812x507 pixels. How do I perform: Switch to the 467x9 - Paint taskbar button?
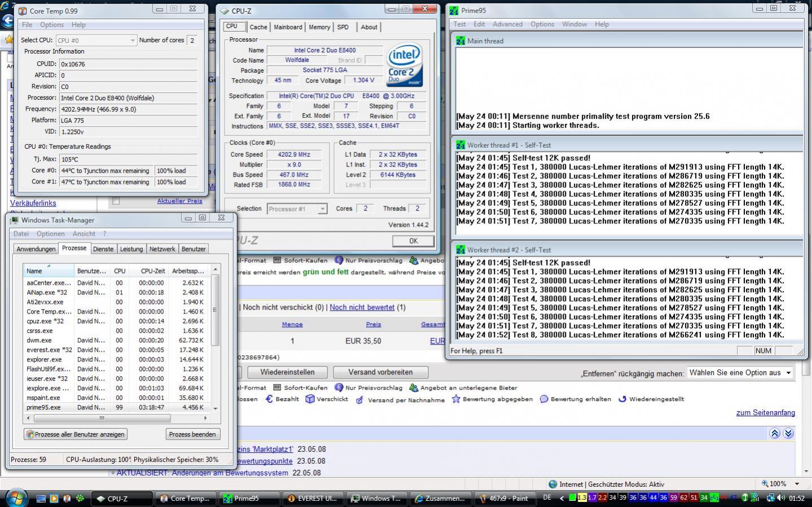click(x=503, y=499)
